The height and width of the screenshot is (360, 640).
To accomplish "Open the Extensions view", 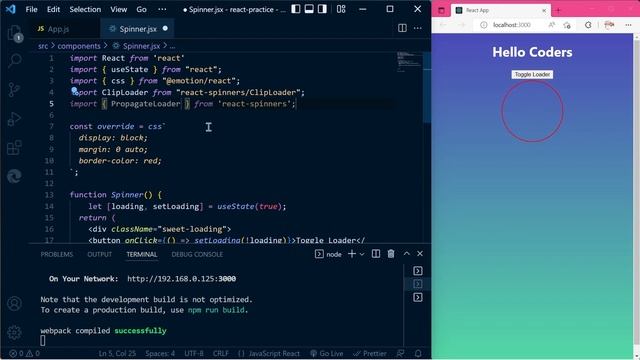I will coord(15,148).
